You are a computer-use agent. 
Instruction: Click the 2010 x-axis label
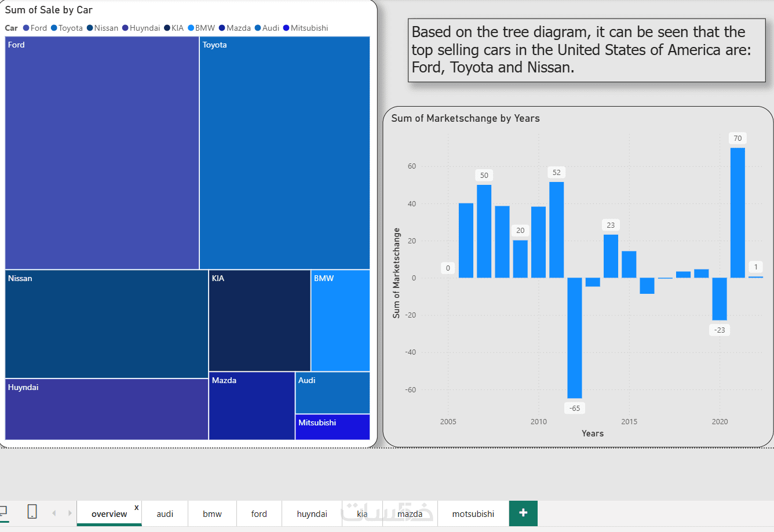tap(539, 422)
